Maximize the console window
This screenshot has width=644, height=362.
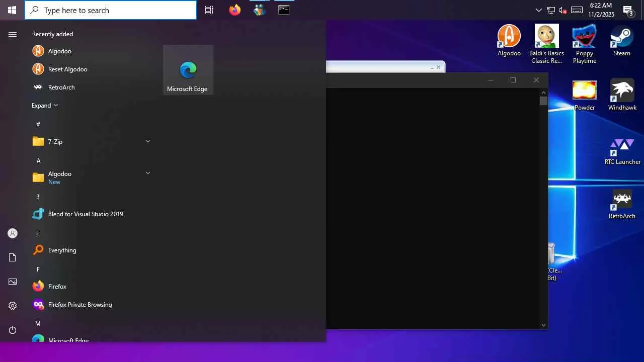(513, 80)
